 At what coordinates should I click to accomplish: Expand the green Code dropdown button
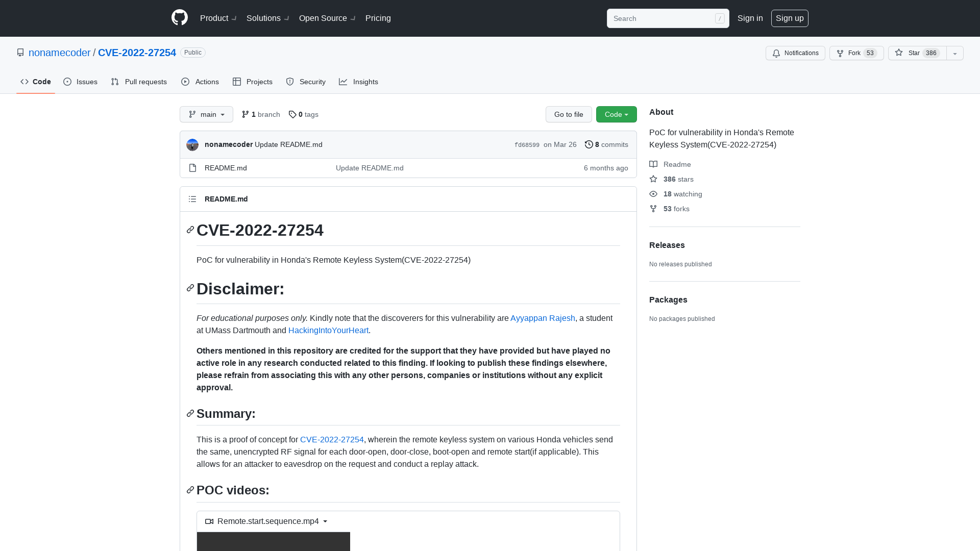(x=617, y=114)
